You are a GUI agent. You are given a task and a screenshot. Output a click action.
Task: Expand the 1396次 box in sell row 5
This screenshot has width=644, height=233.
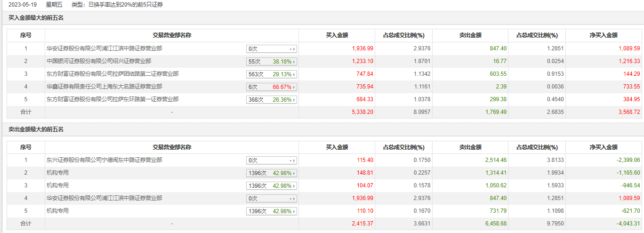pos(272,211)
